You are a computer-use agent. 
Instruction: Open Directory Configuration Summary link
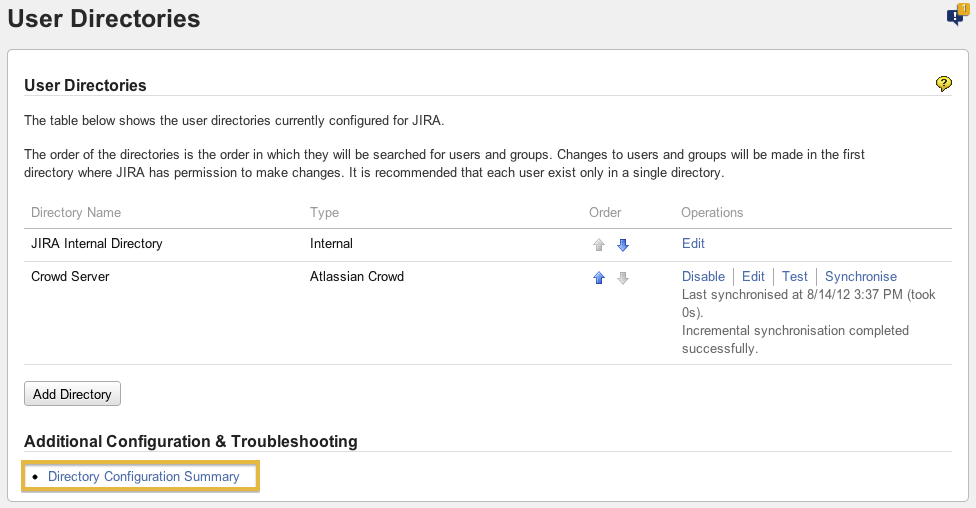click(144, 476)
